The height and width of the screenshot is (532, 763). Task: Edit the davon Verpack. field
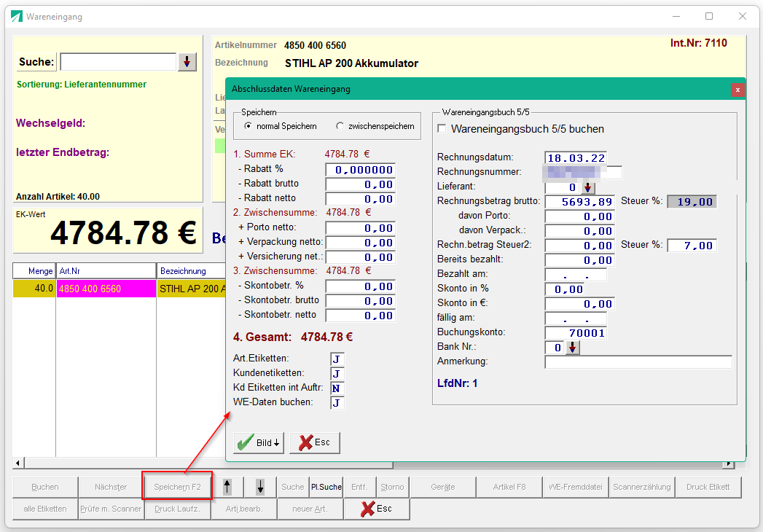[x=579, y=231]
